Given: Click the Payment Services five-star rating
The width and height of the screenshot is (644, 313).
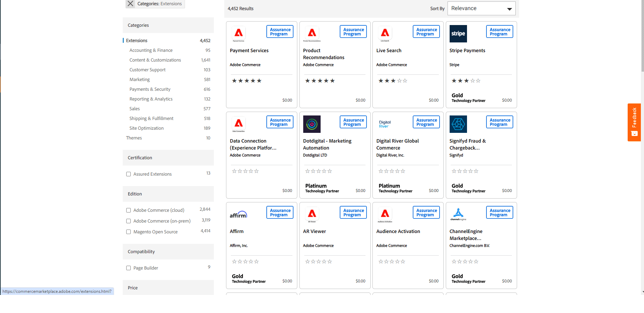Looking at the screenshot, I should coord(247,81).
